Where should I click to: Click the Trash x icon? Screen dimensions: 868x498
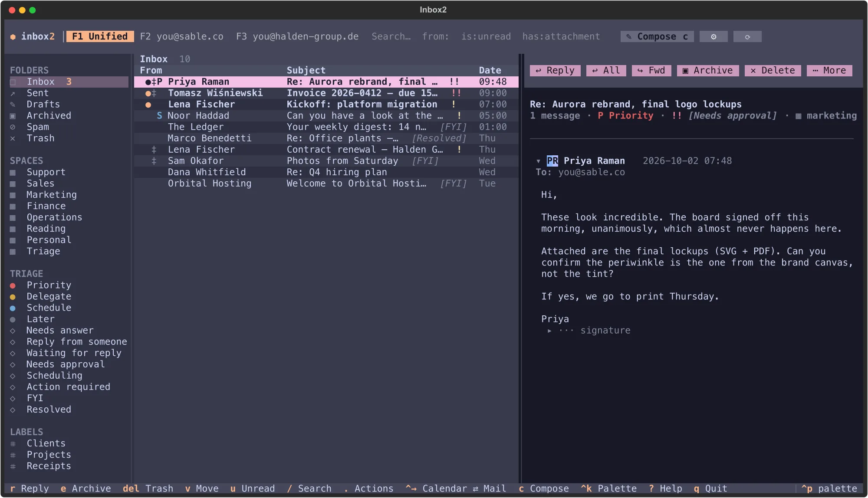[13, 138]
